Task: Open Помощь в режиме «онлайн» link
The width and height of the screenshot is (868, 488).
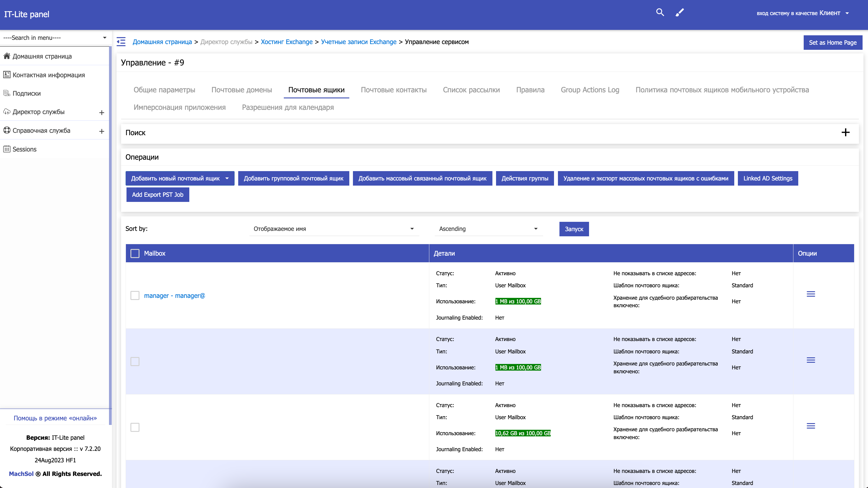Action: pyautogui.click(x=55, y=418)
